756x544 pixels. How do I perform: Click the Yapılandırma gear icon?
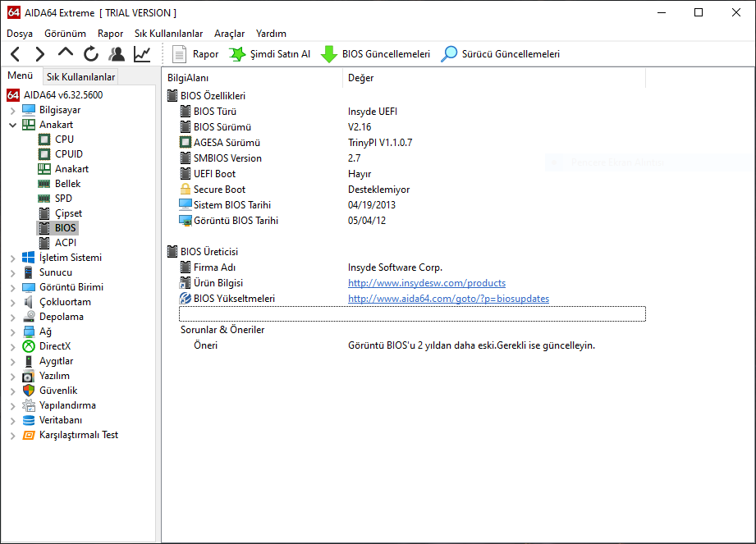[29, 405]
